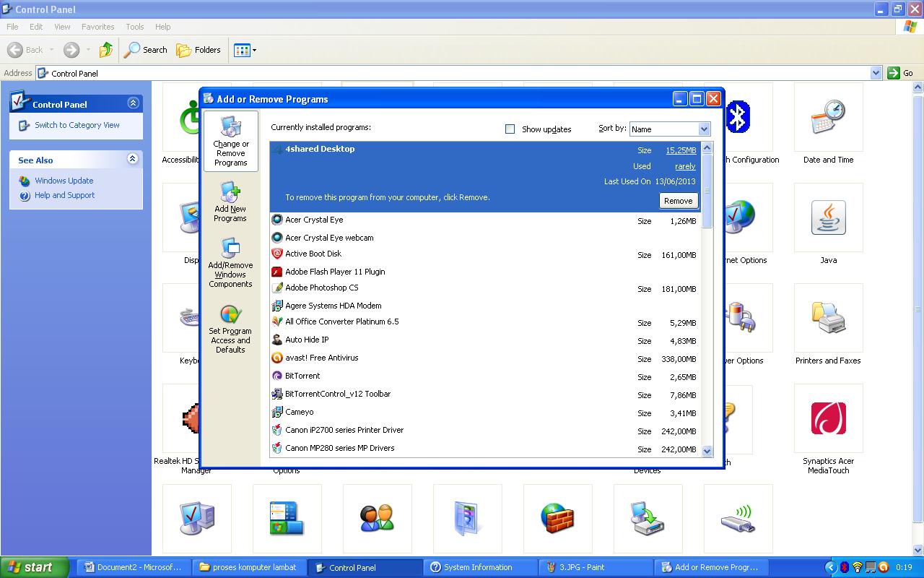Open the Favorites menu
The image size is (924, 578).
pyautogui.click(x=97, y=26)
